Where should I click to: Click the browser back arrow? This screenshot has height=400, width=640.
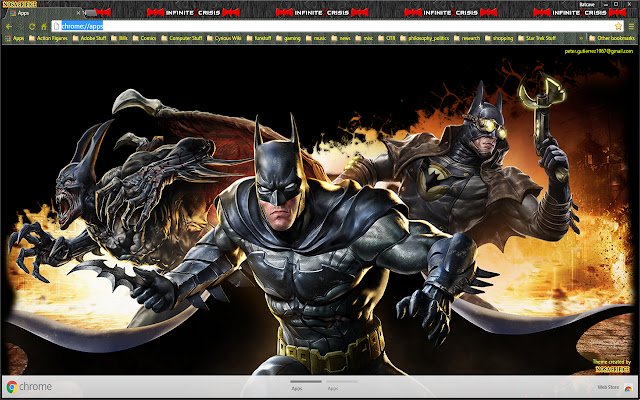9,27
